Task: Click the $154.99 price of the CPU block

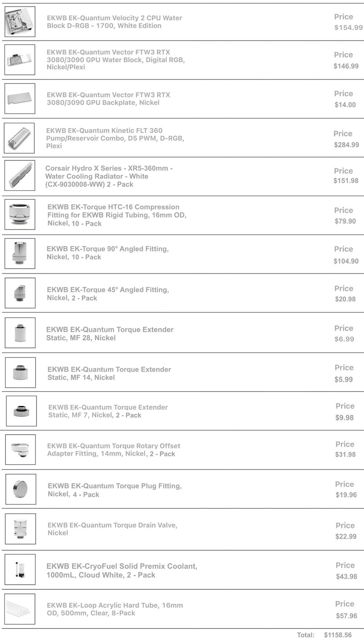Action: pos(348,28)
